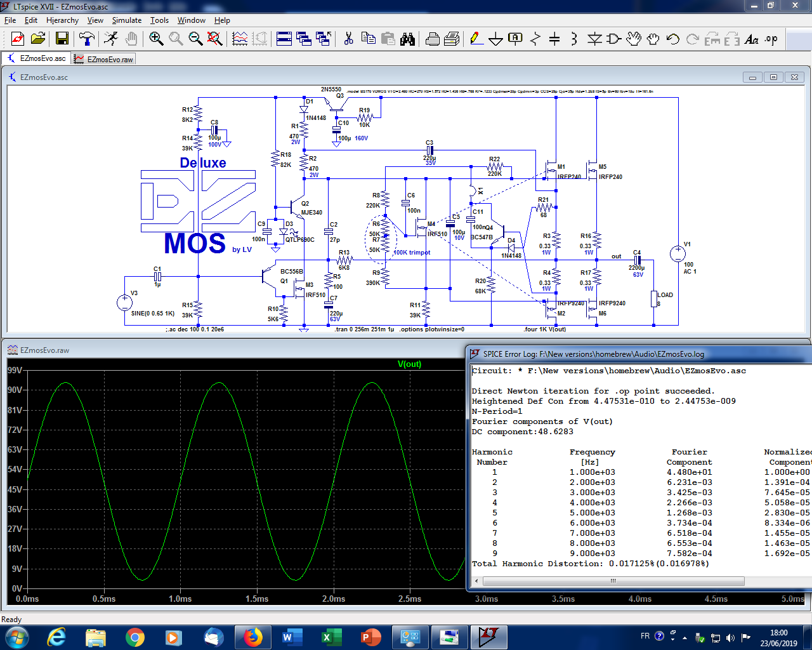Viewport: 812px width, 650px height.
Task: Open Control Panel hammer icon
Action: (87, 39)
